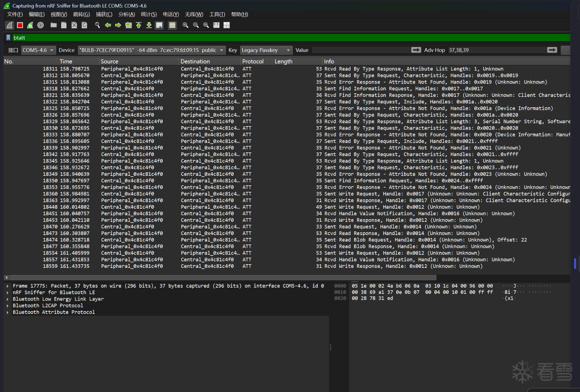Open the Legacy Passkey key type dropdown
The image size is (580, 392).
[266, 50]
